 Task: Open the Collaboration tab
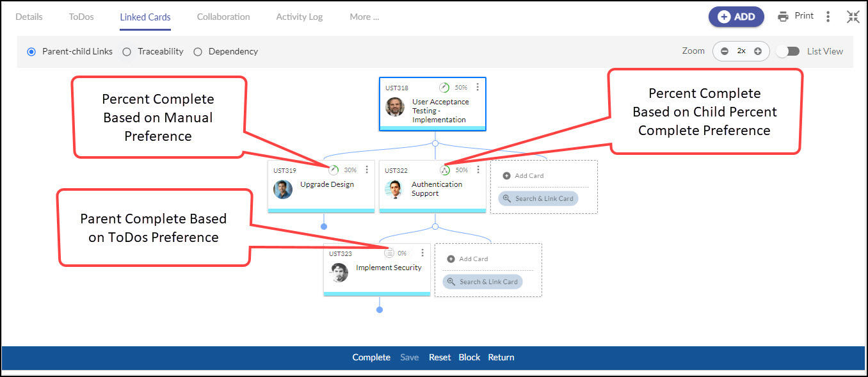click(x=223, y=17)
